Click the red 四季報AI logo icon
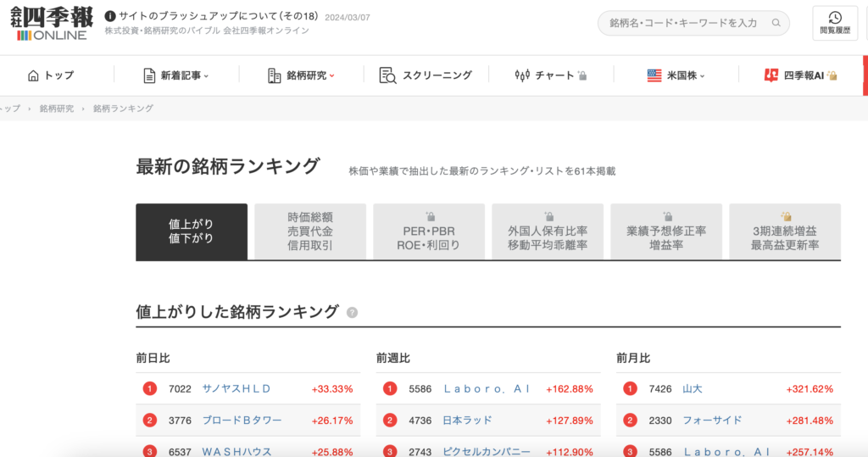Image resolution: width=868 pixels, height=457 pixels. (771, 75)
